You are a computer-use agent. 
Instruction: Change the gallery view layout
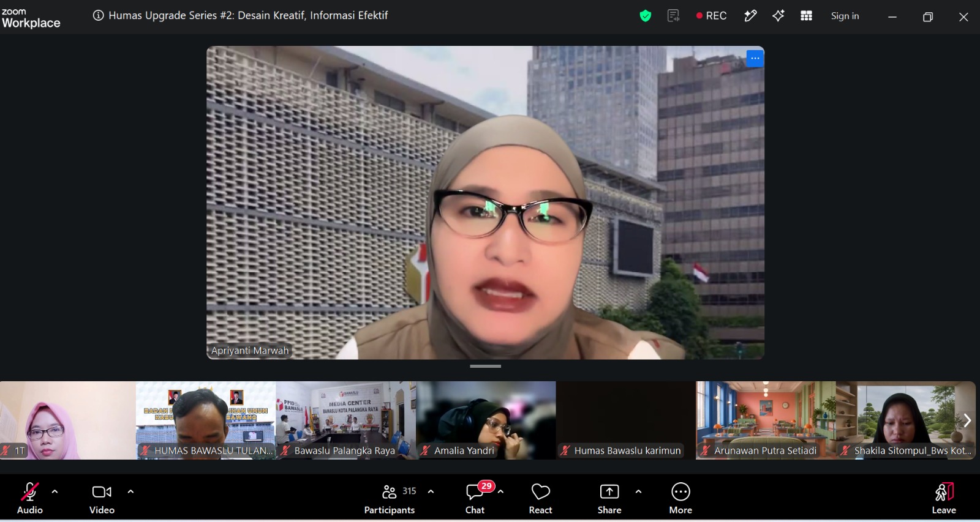[x=807, y=17]
